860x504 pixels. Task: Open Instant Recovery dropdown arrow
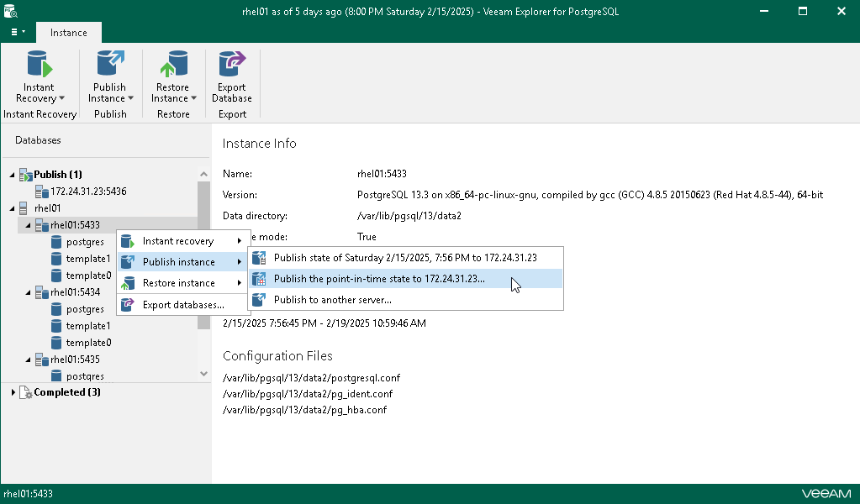tap(62, 98)
